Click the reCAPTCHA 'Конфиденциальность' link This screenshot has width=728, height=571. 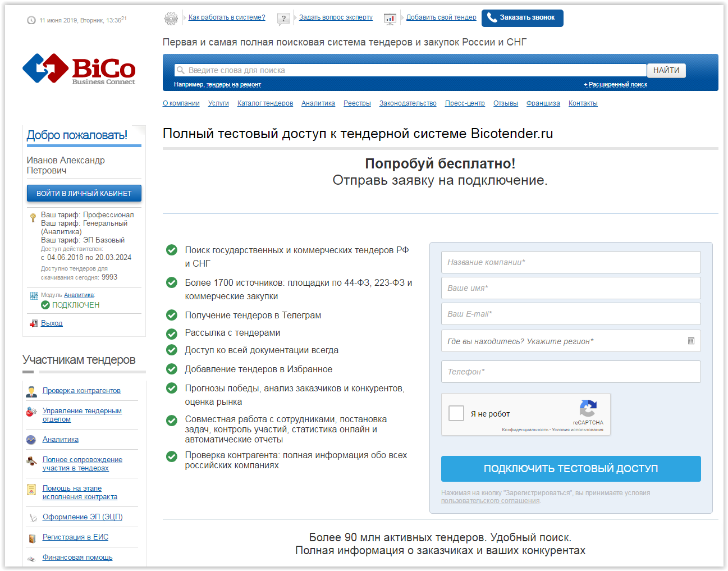[525, 430]
